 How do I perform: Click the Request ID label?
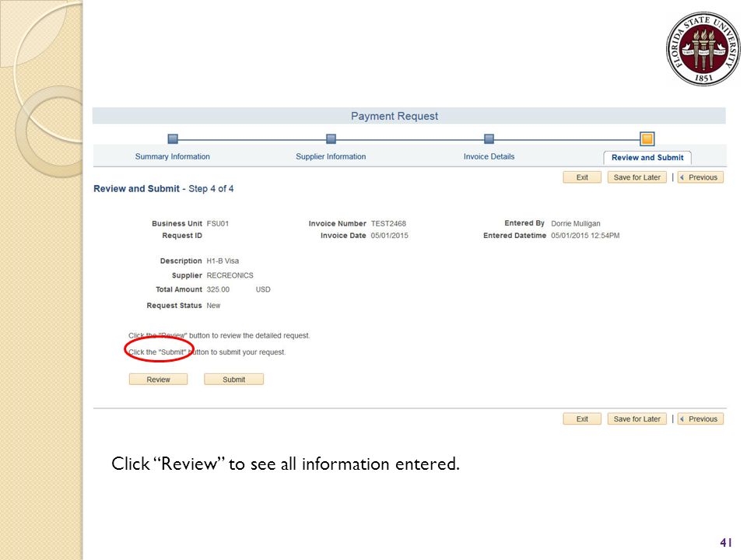[182, 235]
